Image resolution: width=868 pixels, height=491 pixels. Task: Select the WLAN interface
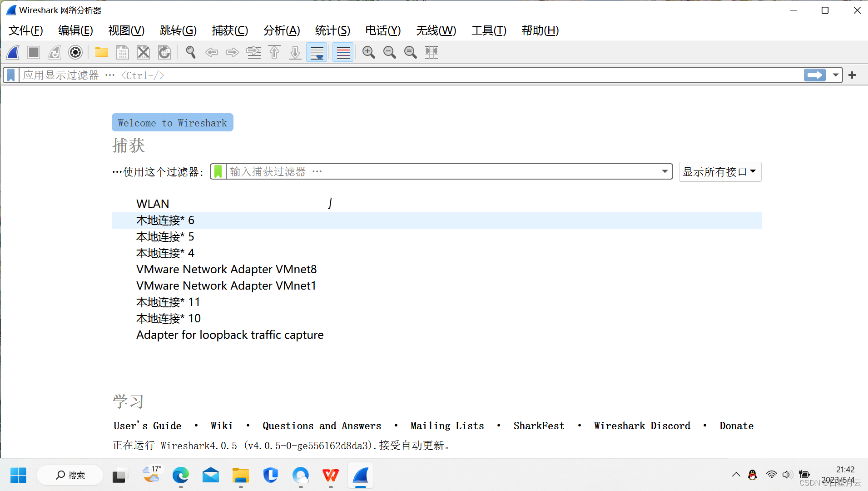(x=436, y=204)
